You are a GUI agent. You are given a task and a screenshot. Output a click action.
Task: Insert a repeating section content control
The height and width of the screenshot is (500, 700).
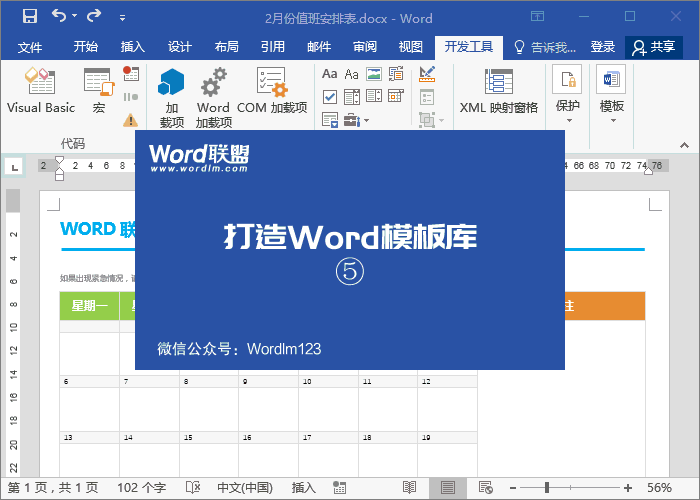pyautogui.click(x=329, y=120)
